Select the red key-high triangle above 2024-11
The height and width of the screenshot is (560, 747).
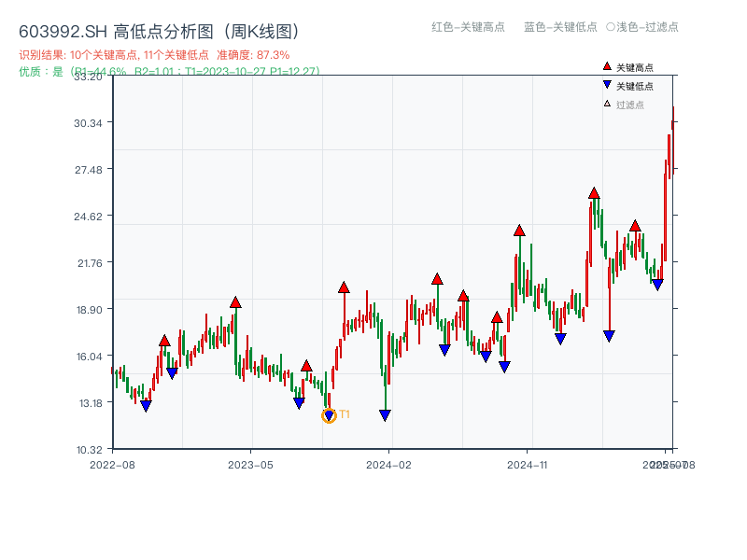tap(519, 231)
